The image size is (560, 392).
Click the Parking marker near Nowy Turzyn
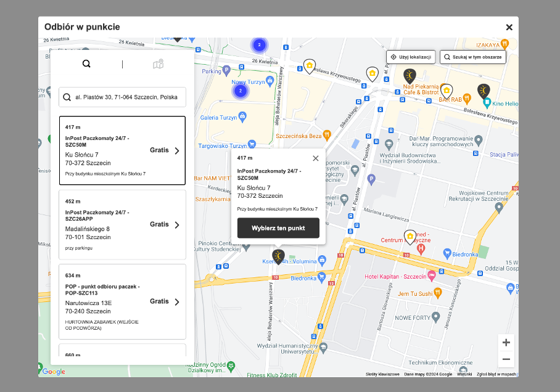tap(226, 70)
